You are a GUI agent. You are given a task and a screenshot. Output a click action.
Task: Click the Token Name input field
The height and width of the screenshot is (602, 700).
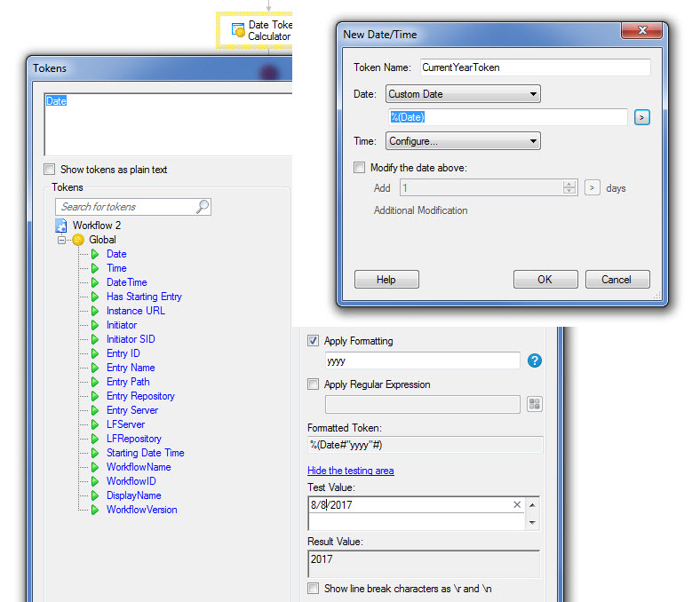click(535, 67)
